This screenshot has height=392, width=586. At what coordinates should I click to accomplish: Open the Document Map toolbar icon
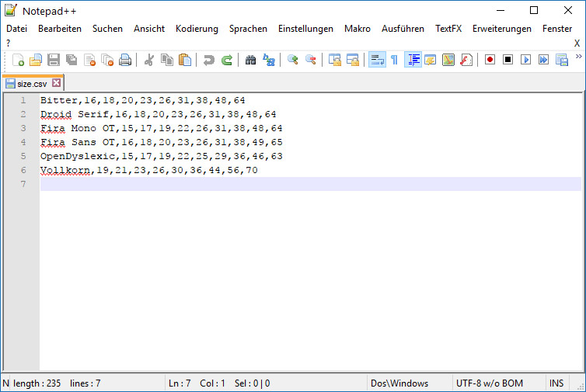[448, 60]
